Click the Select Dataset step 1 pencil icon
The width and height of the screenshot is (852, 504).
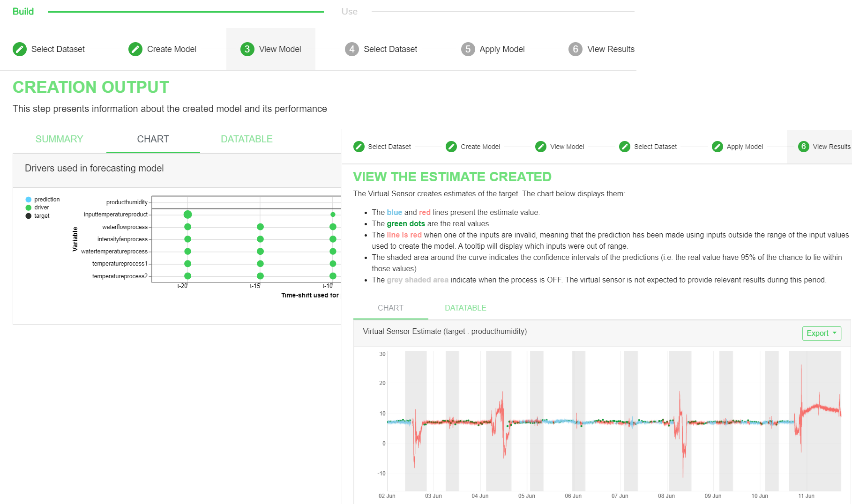tap(20, 49)
